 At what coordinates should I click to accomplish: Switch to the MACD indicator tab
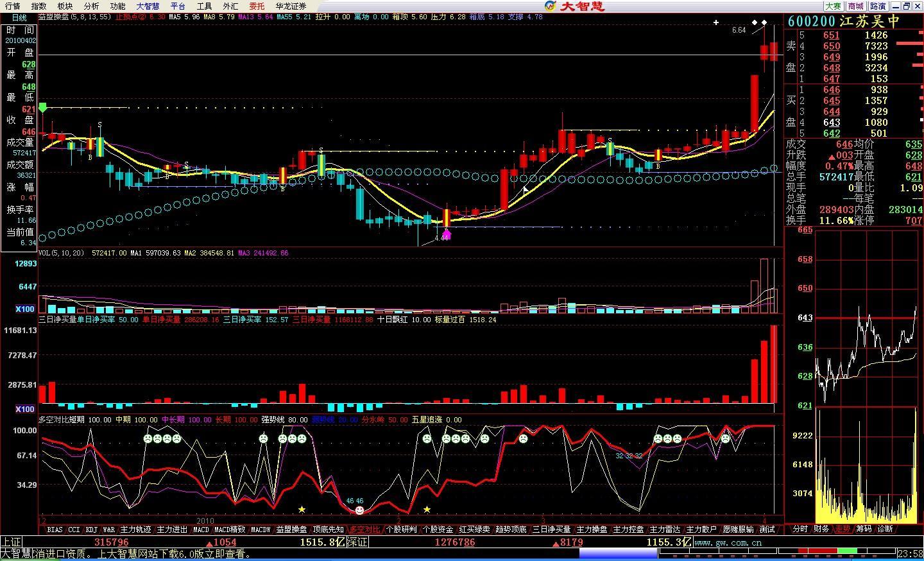click(x=201, y=530)
